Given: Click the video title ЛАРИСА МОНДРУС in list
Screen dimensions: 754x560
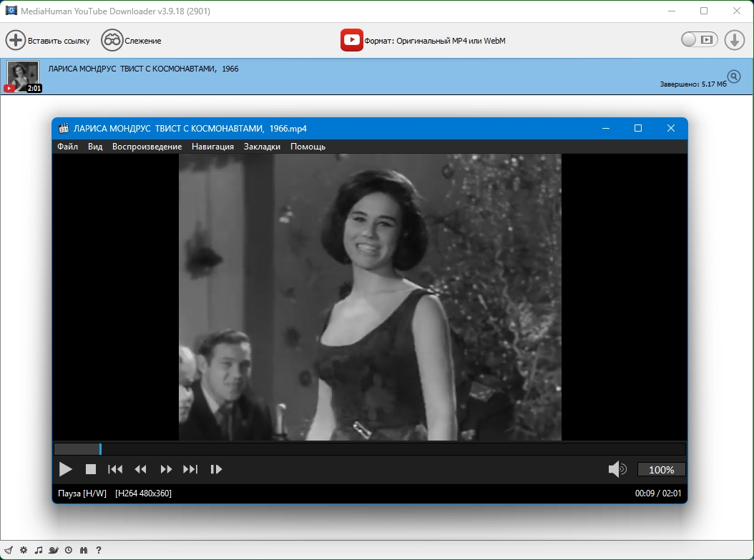Looking at the screenshot, I should point(143,69).
